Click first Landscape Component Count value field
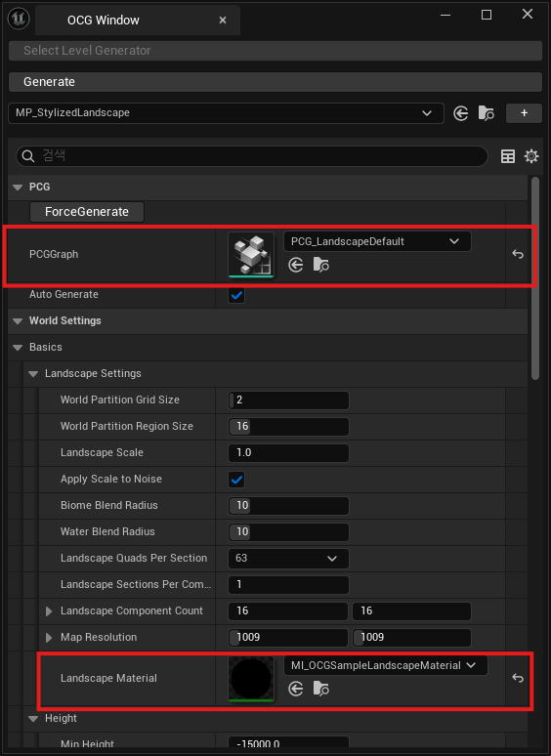This screenshot has height=756, width=551. 288,611
